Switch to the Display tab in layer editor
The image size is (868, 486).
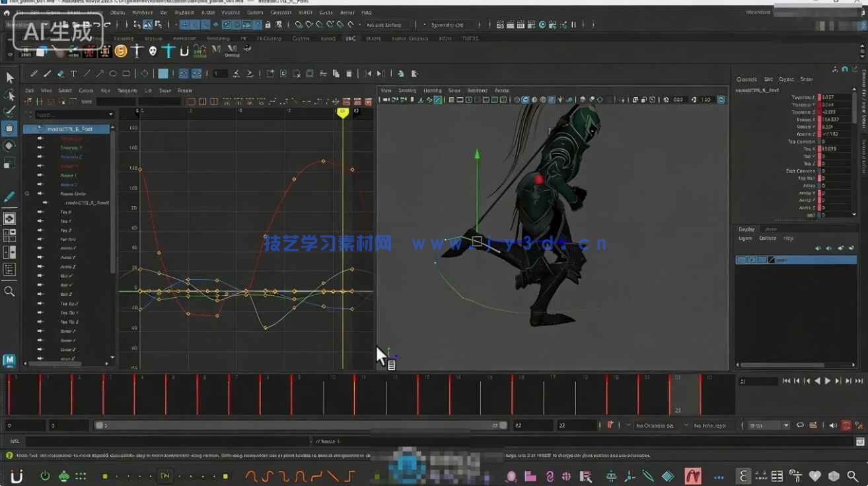pyautogui.click(x=746, y=229)
